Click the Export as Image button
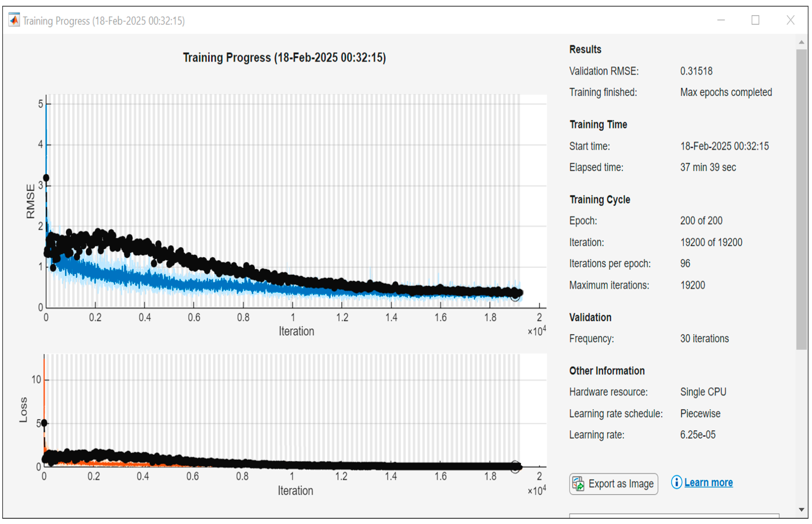Viewport: 812px width, 524px height. click(613, 484)
